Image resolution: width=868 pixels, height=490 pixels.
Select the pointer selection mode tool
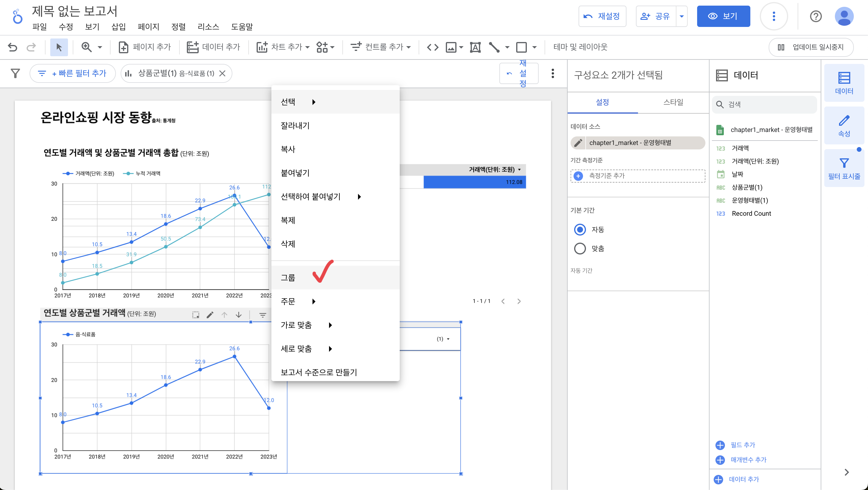pos(59,47)
